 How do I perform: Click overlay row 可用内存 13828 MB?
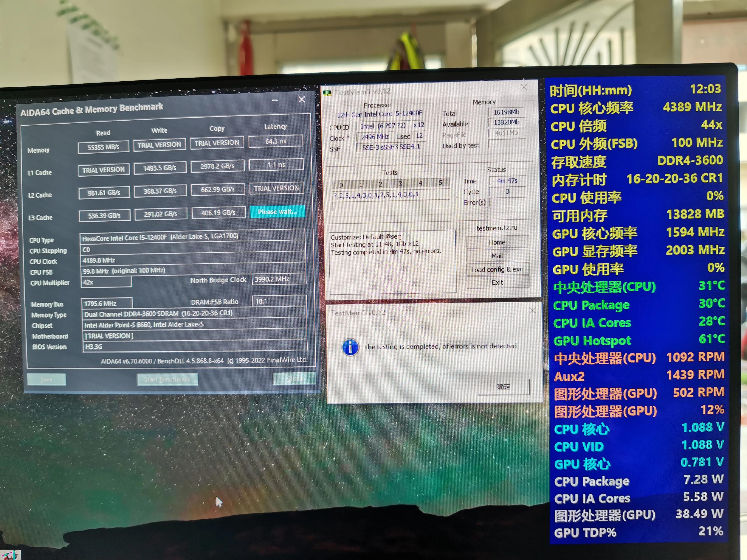pyautogui.click(x=638, y=215)
